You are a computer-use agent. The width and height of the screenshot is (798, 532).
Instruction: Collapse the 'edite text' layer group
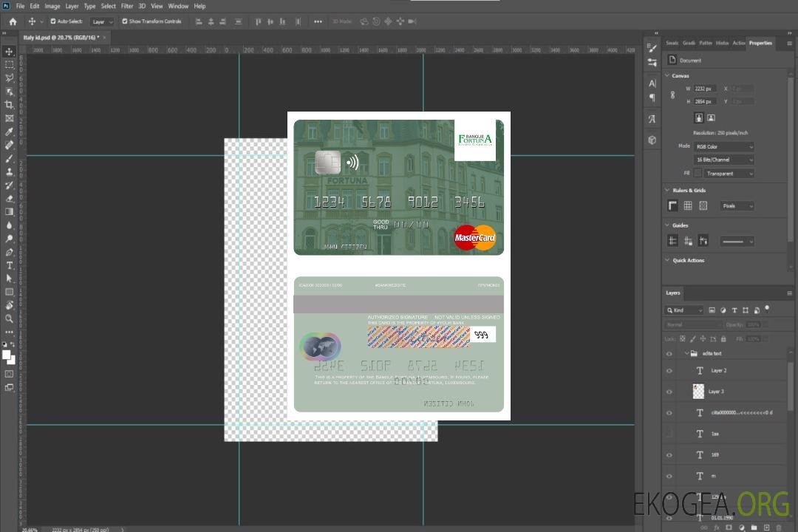pyautogui.click(x=686, y=353)
